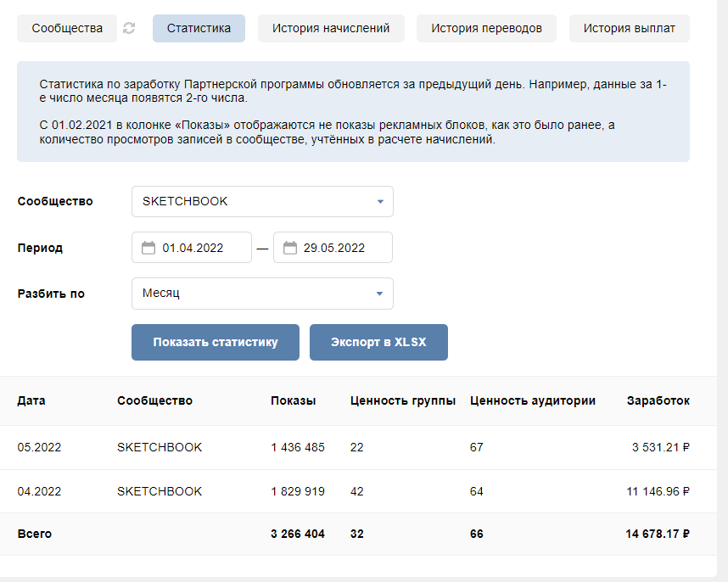Click audience value 67 in 05.2022 row
This screenshot has height=582, width=728.
[x=476, y=447]
